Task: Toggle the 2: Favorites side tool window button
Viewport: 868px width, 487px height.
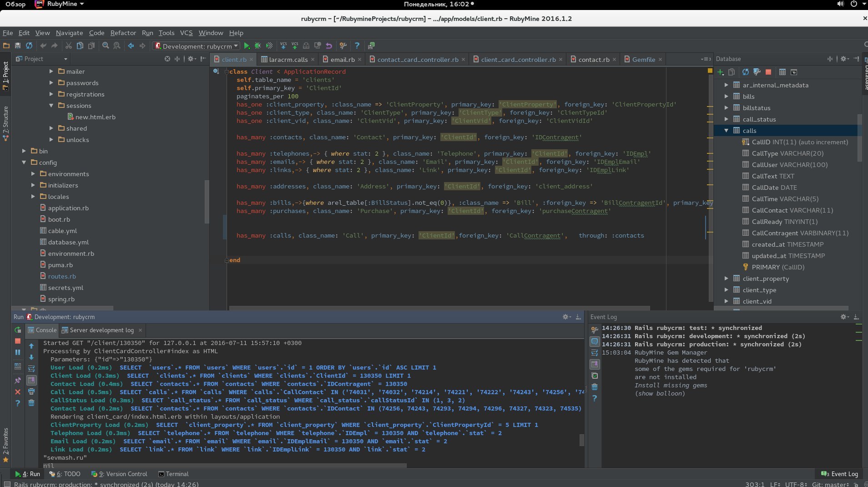Action: (x=5, y=446)
